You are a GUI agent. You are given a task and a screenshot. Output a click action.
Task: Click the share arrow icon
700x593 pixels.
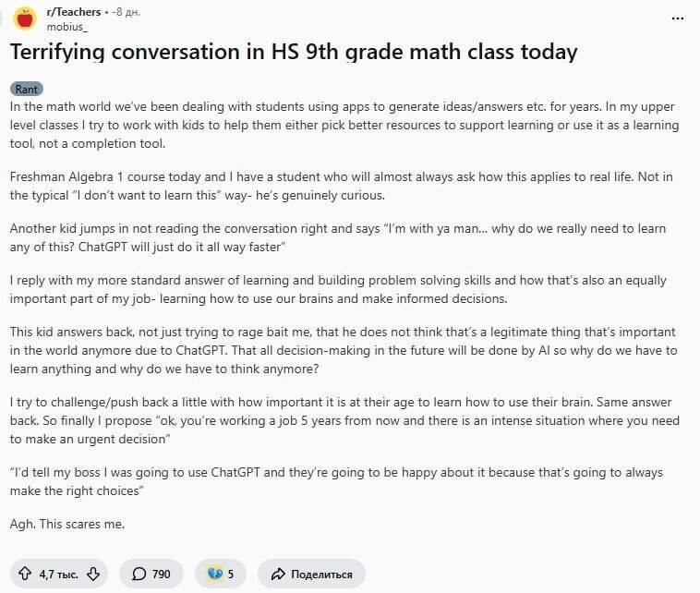coord(276,574)
